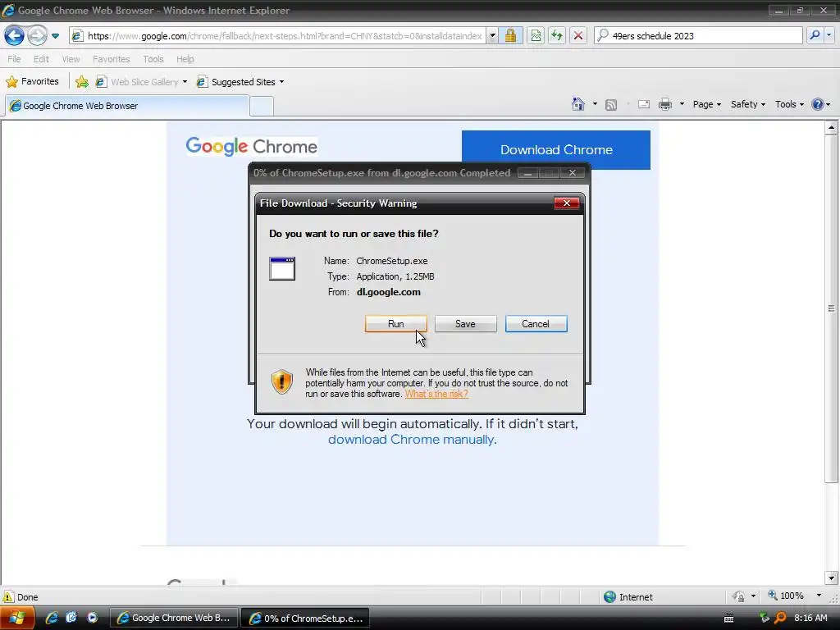Open recent pages dropdown next to Forward

point(55,36)
